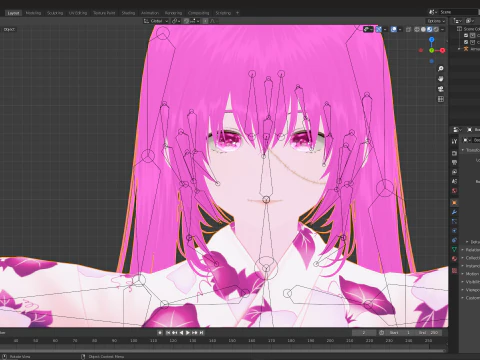Open viewport shading options dropdown
Screen dimensions: 480x360
(443, 29)
